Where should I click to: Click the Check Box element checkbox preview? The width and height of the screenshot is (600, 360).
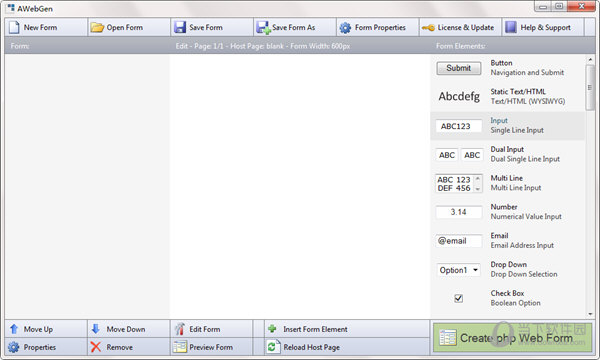tap(458, 298)
